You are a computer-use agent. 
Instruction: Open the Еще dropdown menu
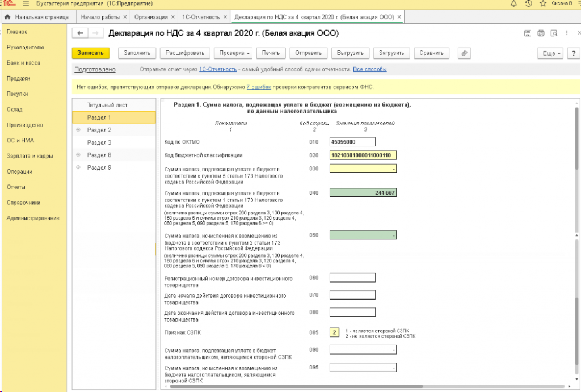[550, 53]
